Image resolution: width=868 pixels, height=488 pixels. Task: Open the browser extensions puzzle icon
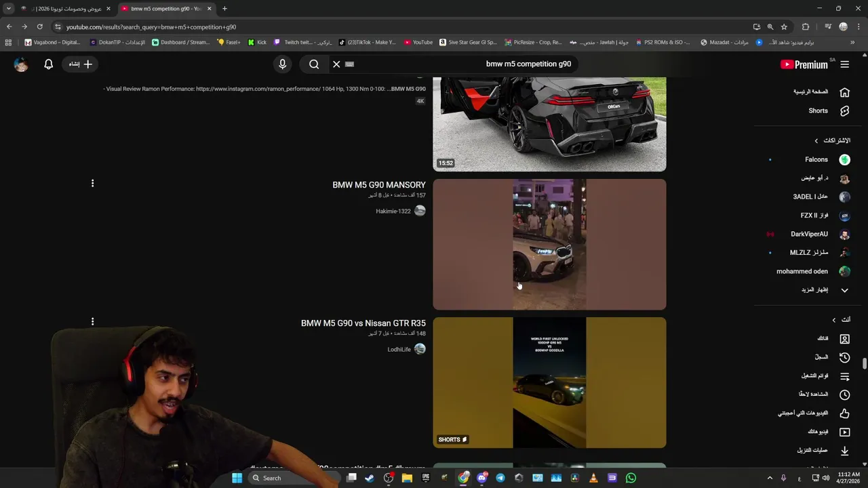coord(806,27)
